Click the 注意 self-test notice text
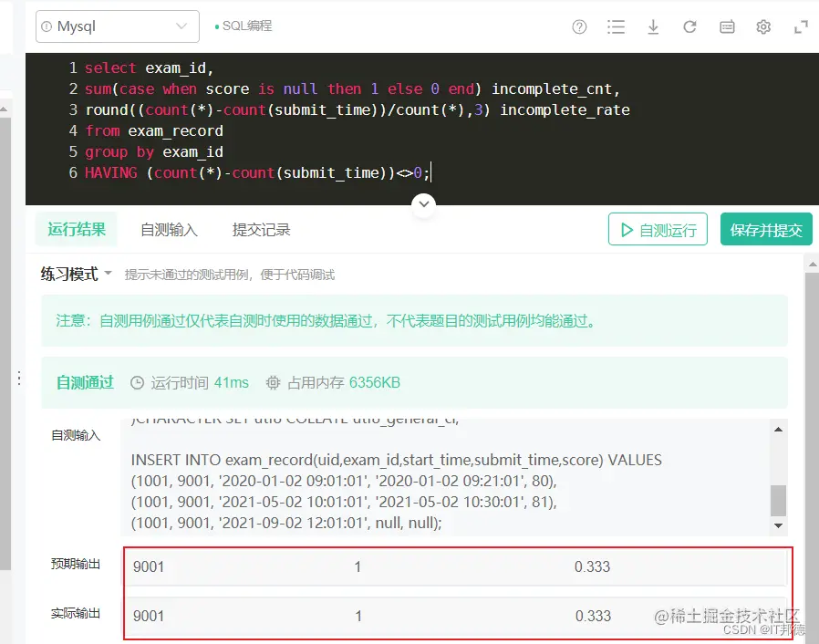 click(327, 321)
